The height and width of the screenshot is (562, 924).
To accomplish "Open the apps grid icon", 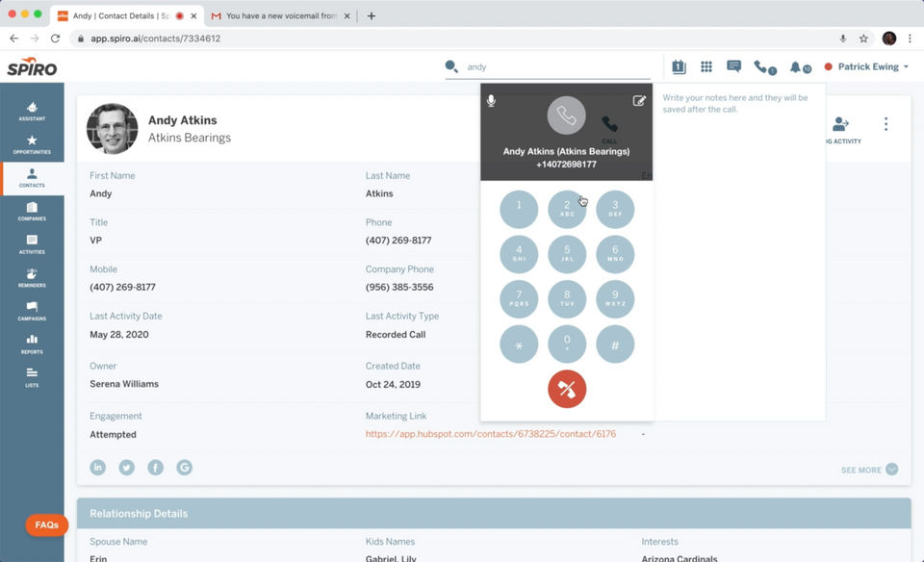I will (x=706, y=66).
